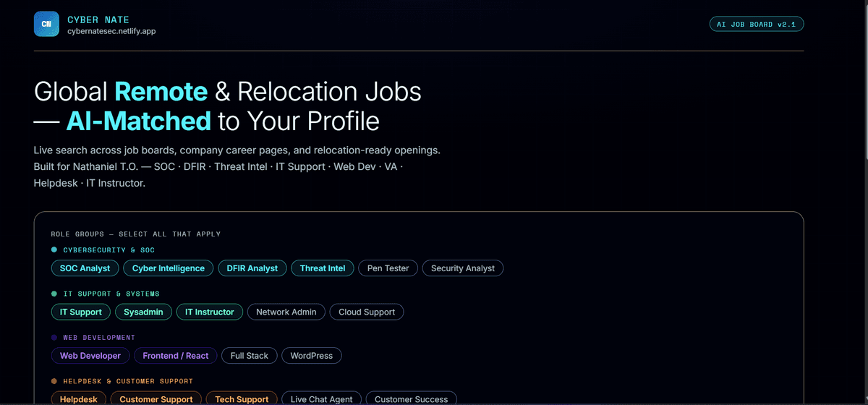This screenshot has width=868, height=405.
Task: Click the Cybersecurity & SOC group heading
Action: [x=109, y=250]
